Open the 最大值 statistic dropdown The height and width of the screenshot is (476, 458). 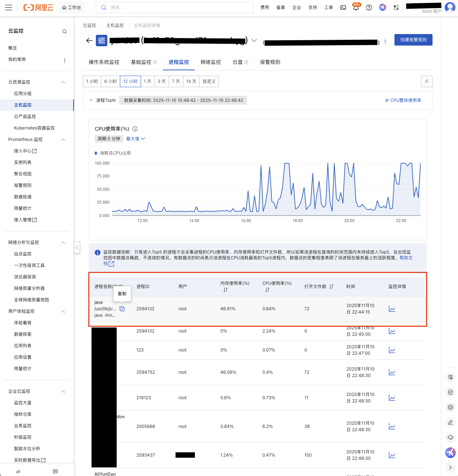click(135, 139)
